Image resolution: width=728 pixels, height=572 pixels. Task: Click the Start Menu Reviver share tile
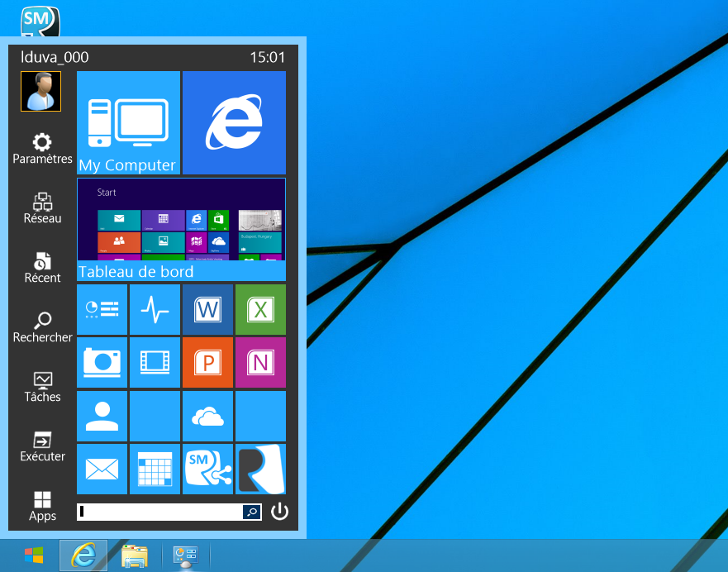[207, 469]
